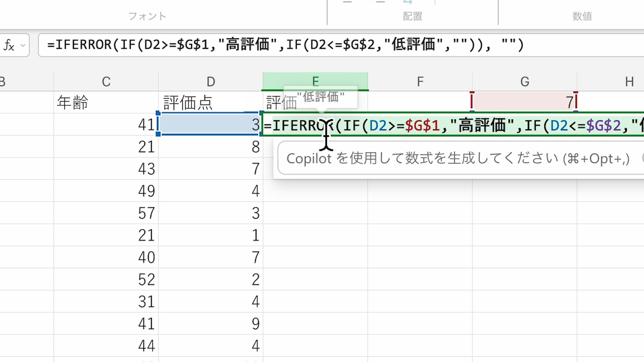
Task: Select the score cell showing 8
Action: tap(210, 147)
